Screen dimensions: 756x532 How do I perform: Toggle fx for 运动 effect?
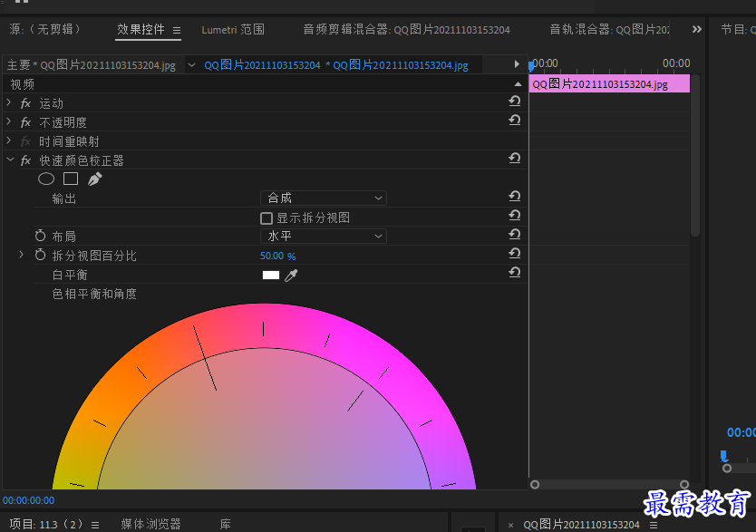pyautogui.click(x=26, y=103)
